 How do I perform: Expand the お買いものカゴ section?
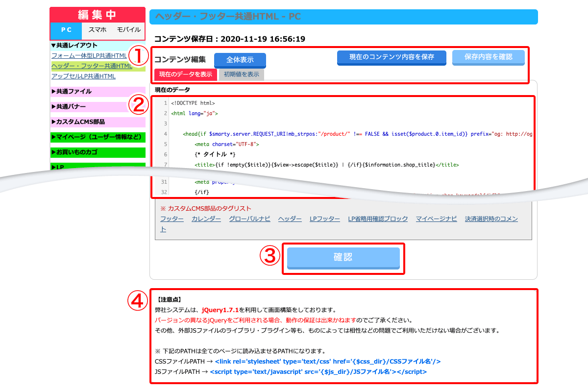(x=98, y=152)
